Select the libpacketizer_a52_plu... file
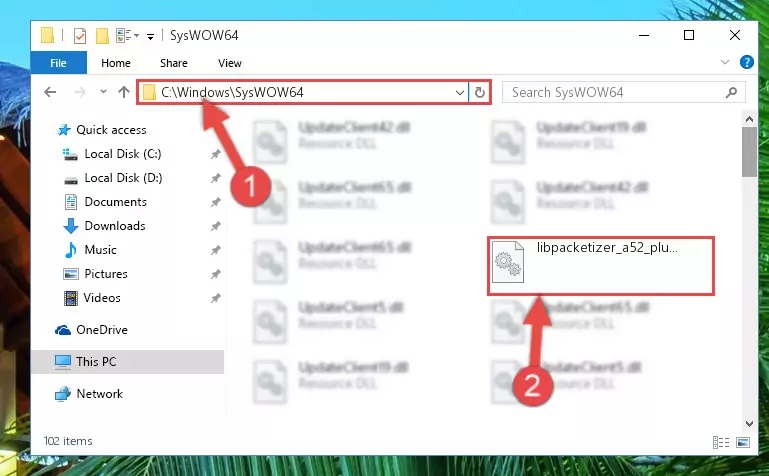Screen dimensions: 769x476 [x=601, y=266]
